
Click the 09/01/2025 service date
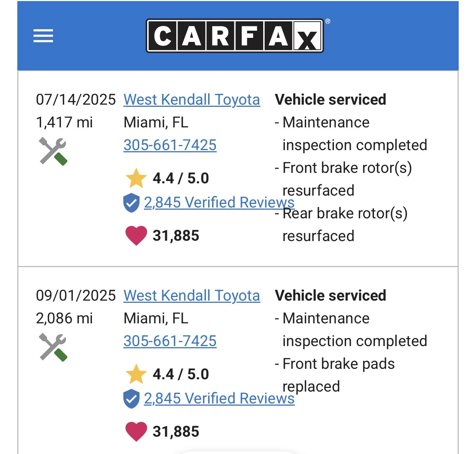pyautogui.click(x=76, y=296)
